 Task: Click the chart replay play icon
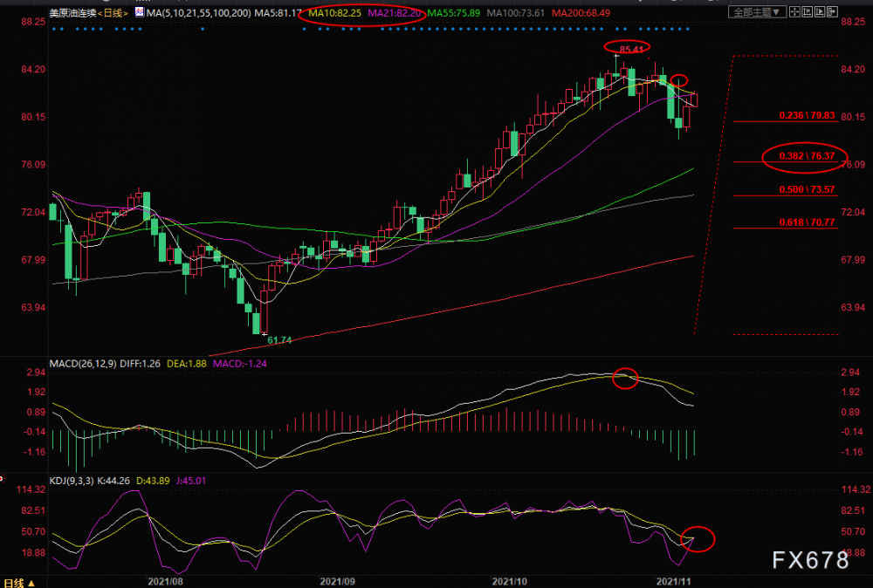click(820, 11)
